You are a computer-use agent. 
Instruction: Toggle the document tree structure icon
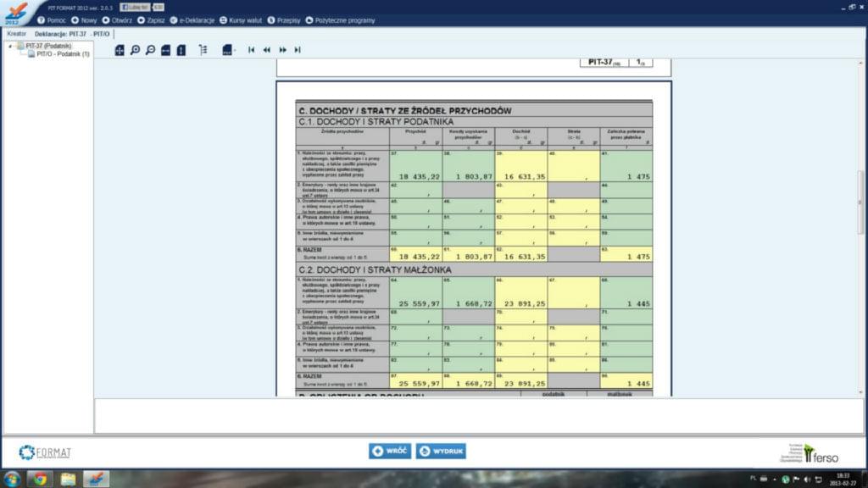(x=203, y=50)
